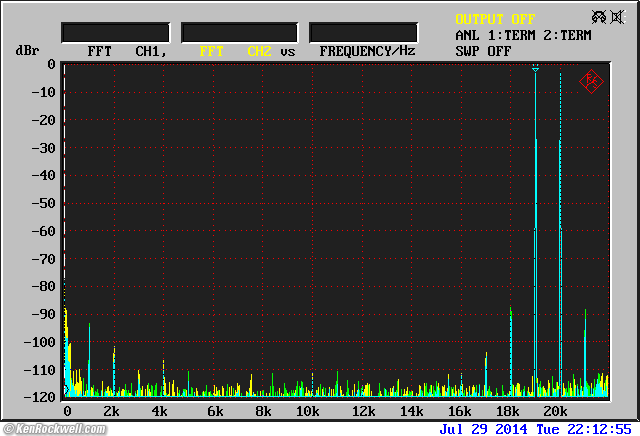The height and width of the screenshot is (436, 640).
Task: Click the KenRockwell.com copyright watermark
Action: pos(54,429)
